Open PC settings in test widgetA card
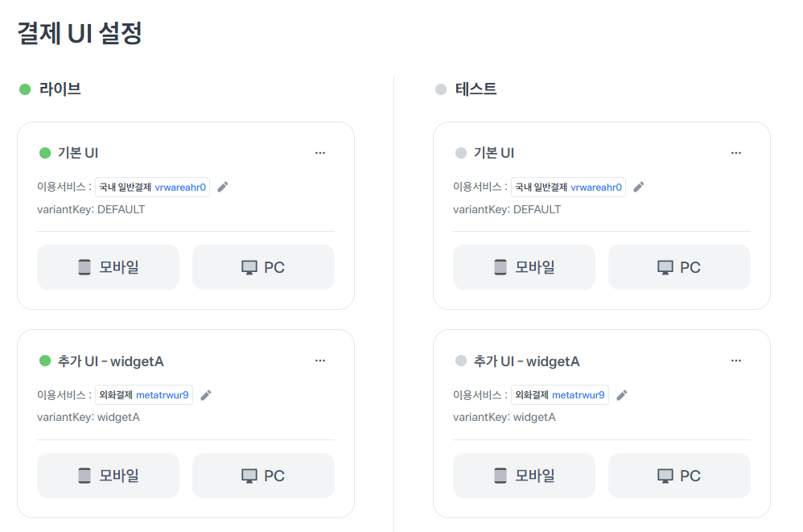Screen dimensions: 803x532 679,476
